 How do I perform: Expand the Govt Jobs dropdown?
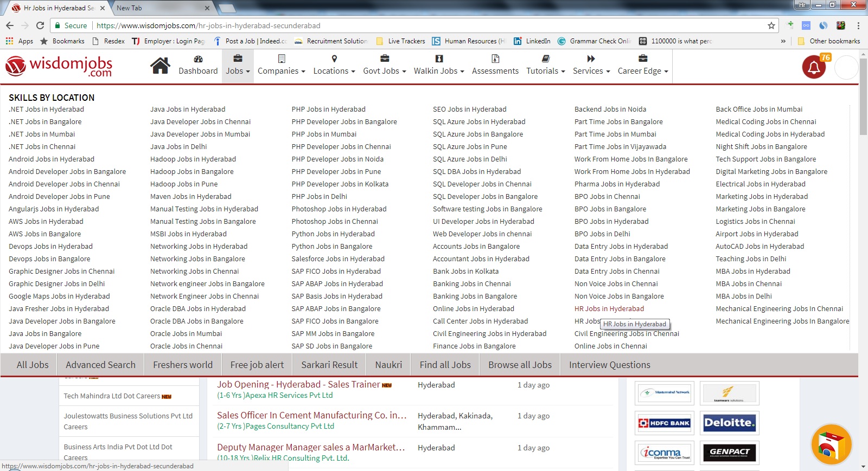[x=384, y=71]
